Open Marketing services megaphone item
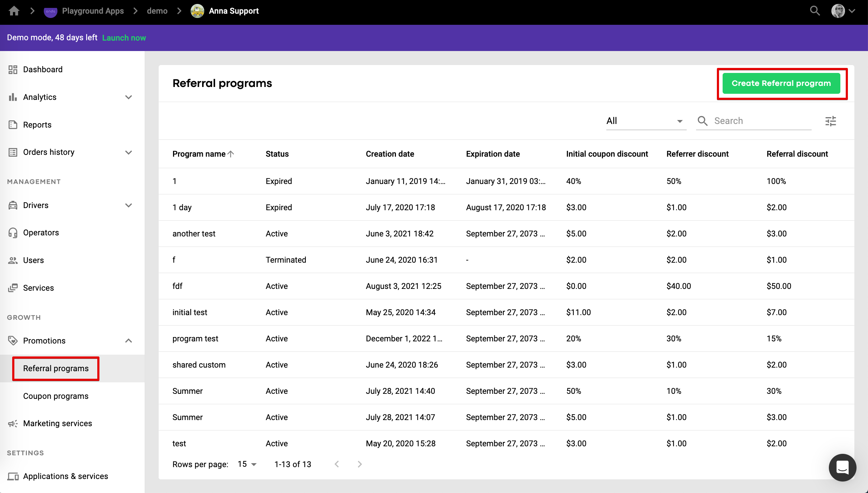Image resolution: width=868 pixels, height=493 pixels. coord(57,423)
